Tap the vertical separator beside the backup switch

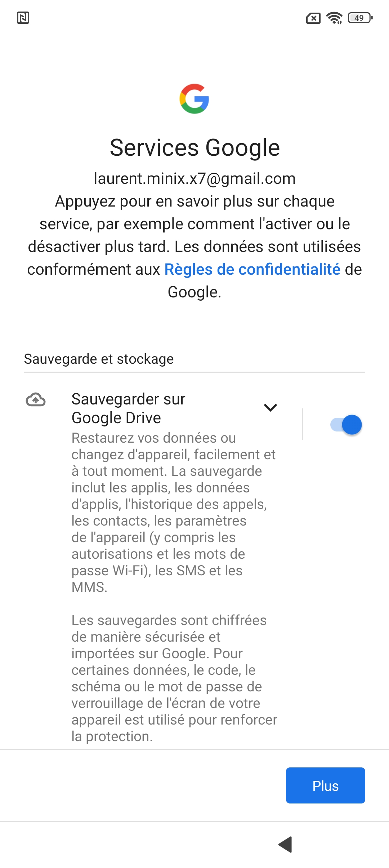[x=303, y=424]
